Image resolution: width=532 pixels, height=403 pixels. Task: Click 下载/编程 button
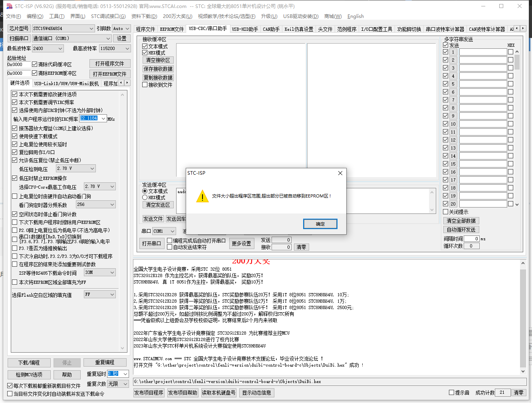pyautogui.click(x=29, y=363)
